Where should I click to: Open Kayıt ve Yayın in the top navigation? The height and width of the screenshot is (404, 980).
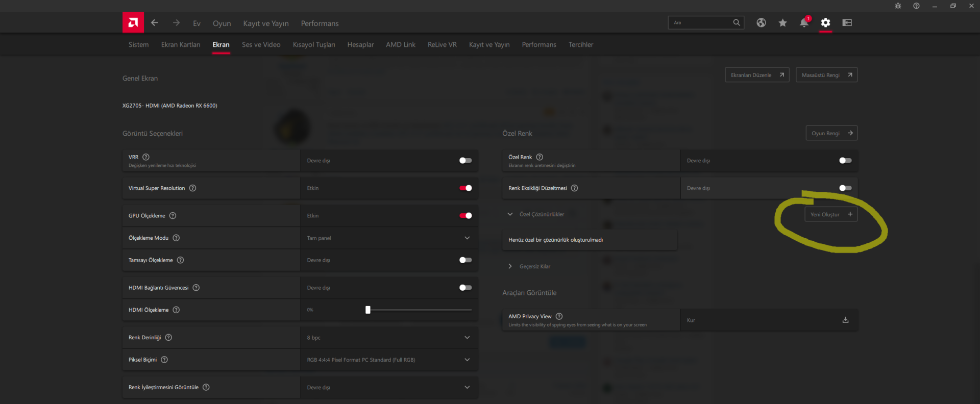point(266,23)
